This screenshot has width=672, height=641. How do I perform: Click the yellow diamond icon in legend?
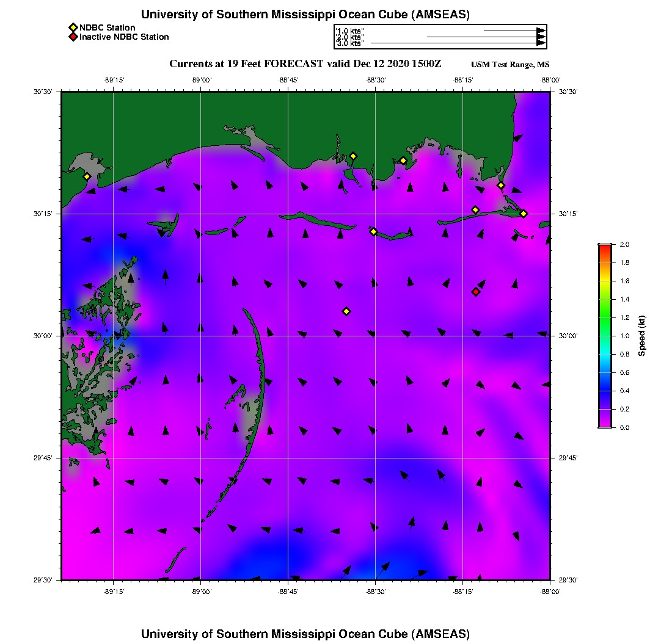[73, 27]
